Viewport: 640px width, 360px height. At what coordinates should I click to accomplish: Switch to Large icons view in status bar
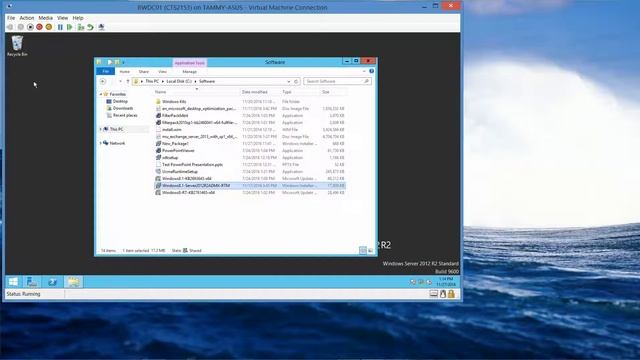click(x=370, y=250)
